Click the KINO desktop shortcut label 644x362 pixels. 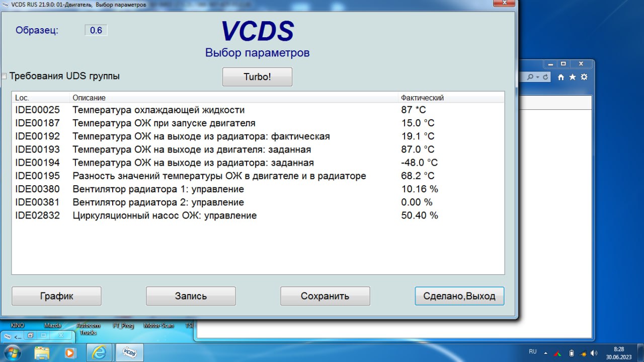coord(17,325)
